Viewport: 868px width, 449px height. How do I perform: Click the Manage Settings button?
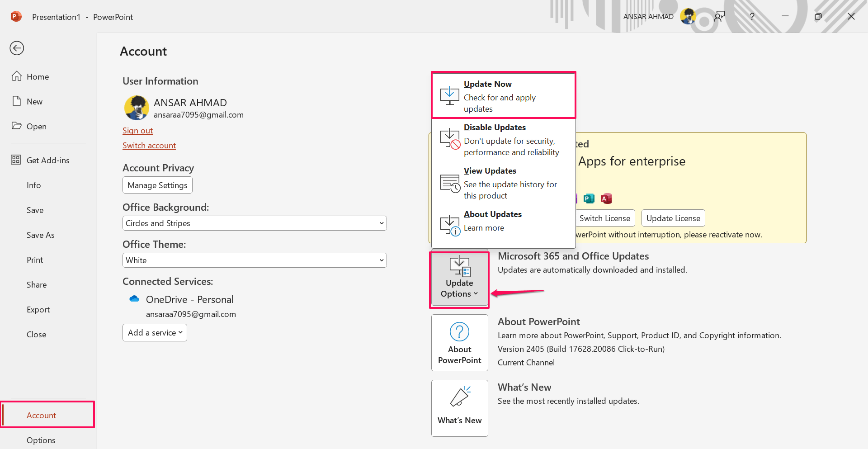[157, 185]
